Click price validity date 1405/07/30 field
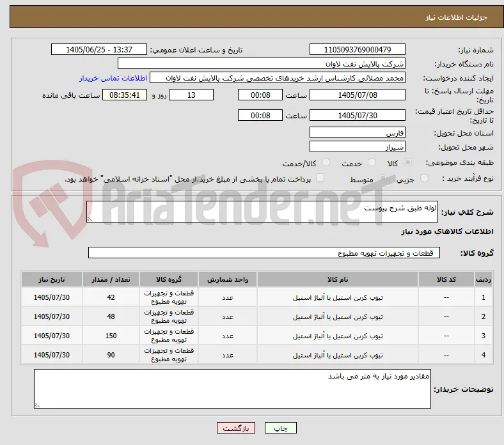This screenshot has width=504, height=445. click(358, 115)
